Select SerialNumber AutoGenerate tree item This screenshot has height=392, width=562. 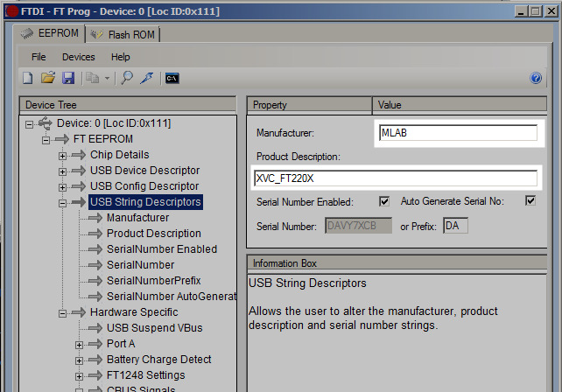point(172,297)
